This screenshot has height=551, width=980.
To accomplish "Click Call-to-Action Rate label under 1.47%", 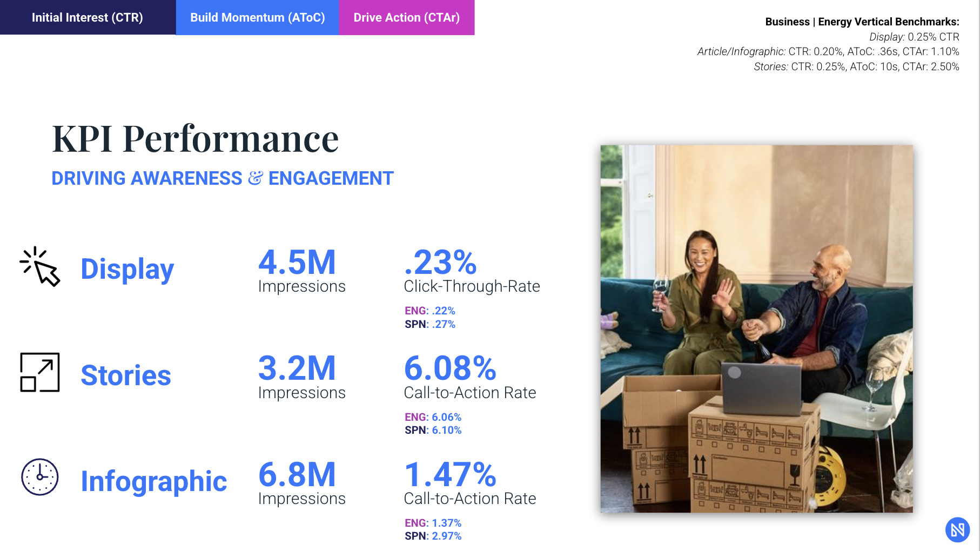I will pyautogui.click(x=470, y=499).
